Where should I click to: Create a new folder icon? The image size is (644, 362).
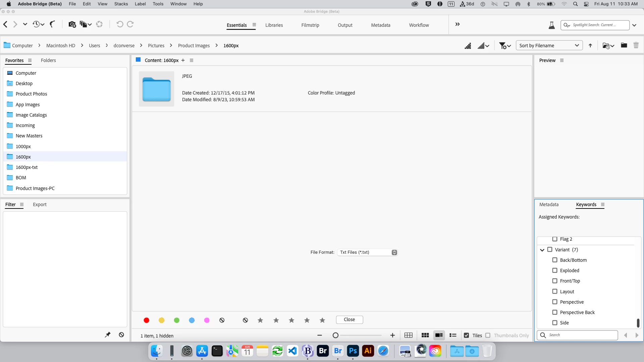624,45
